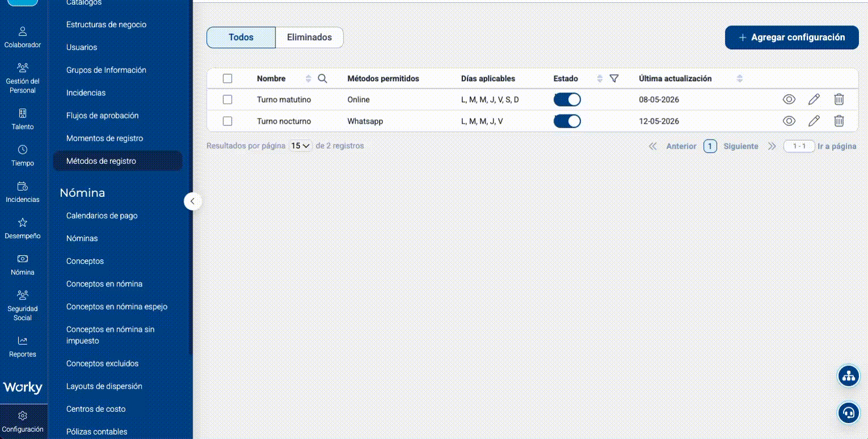Delete the Turno matutino row

tap(839, 99)
